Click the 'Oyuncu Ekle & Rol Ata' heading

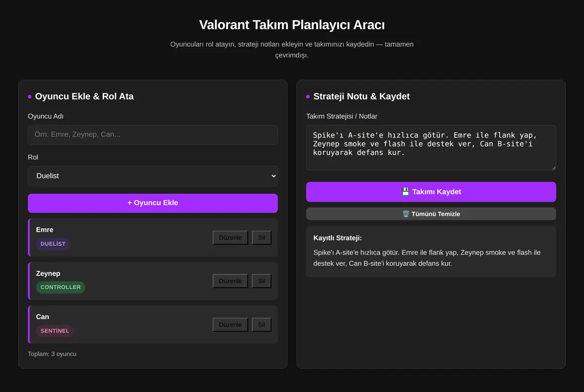(x=84, y=96)
